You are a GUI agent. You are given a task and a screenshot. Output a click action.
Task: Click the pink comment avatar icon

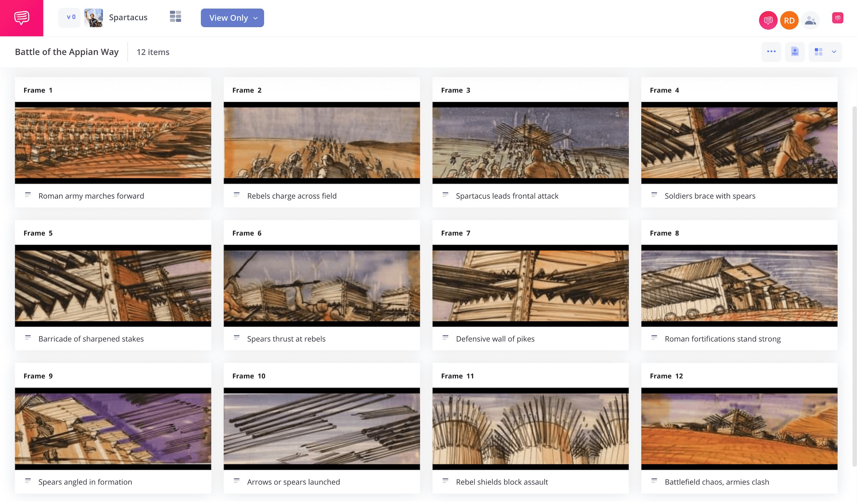[768, 21]
